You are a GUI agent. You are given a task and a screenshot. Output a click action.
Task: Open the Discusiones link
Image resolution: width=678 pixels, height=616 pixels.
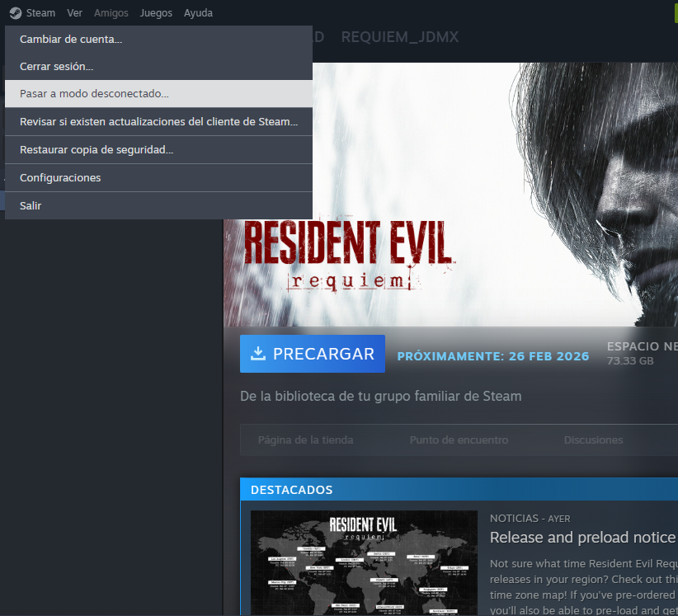[593, 440]
